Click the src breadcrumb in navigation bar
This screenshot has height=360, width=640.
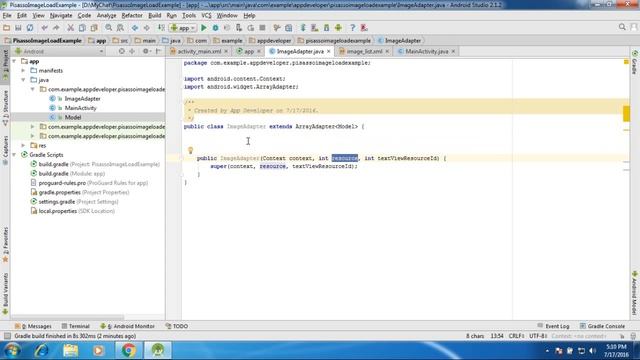(x=121, y=41)
